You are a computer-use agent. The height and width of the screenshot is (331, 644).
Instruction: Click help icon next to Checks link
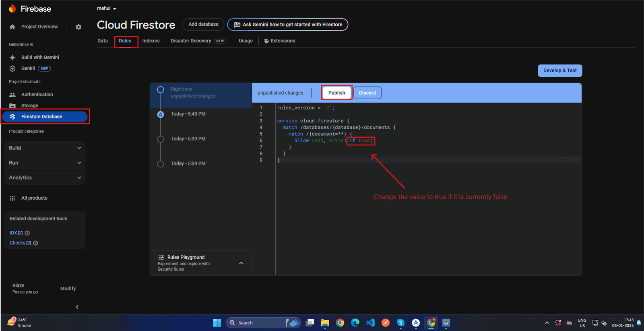point(35,243)
